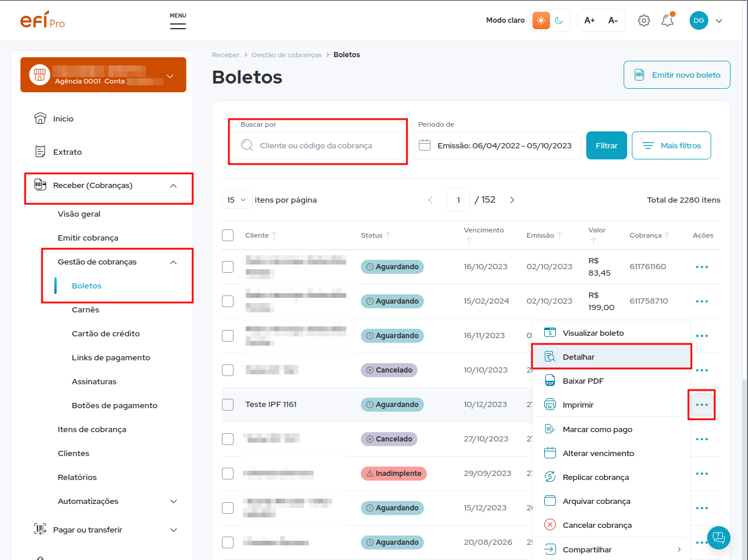The image size is (748, 560).
Task: Open actions menu for cobrança 611761160
Action: coord(702,267)
